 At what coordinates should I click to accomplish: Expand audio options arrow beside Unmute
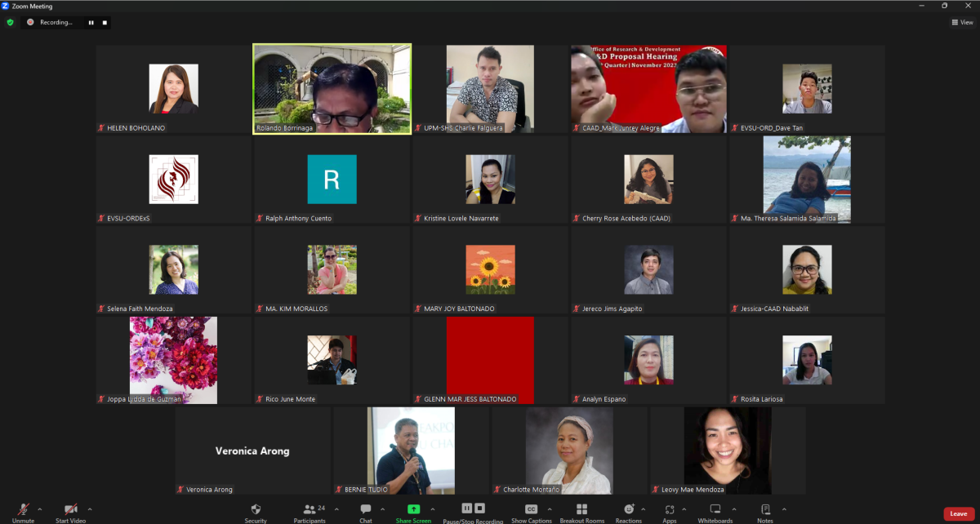click(x=40, y=509)
